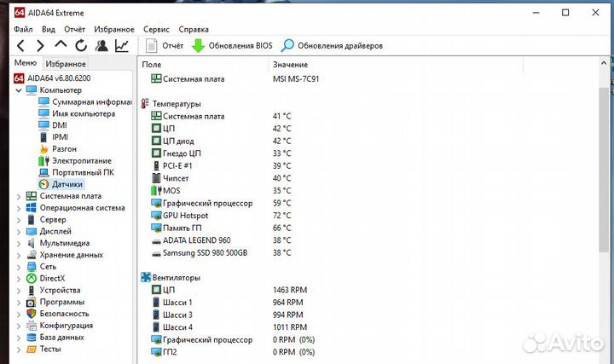Click the Датчики gauge icon

(x=43, y=184)
